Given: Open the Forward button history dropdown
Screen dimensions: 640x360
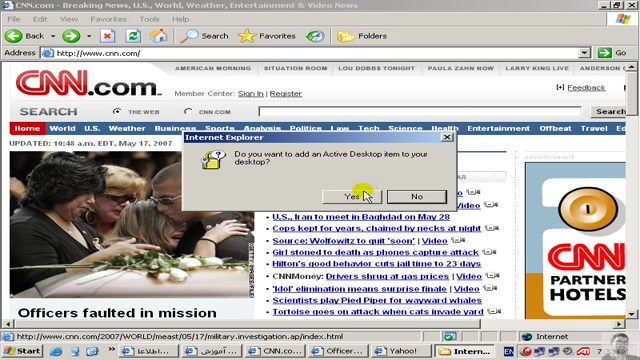Looking at the screenshot, I should pos(89,36).
